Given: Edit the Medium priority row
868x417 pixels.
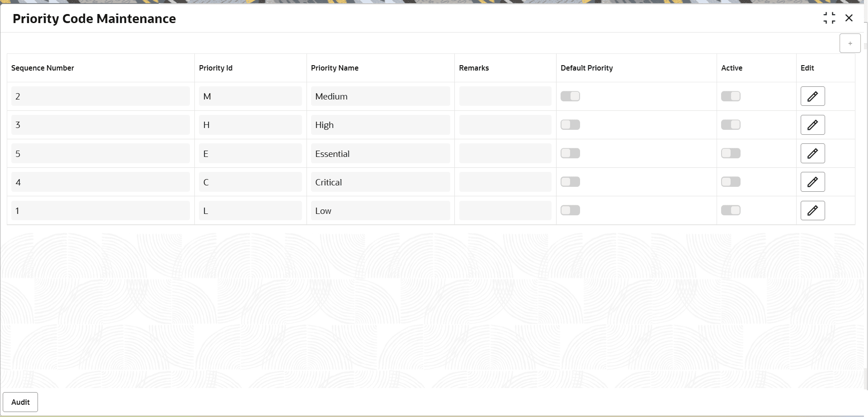Looking at the screenshot, I should (812, 96).
